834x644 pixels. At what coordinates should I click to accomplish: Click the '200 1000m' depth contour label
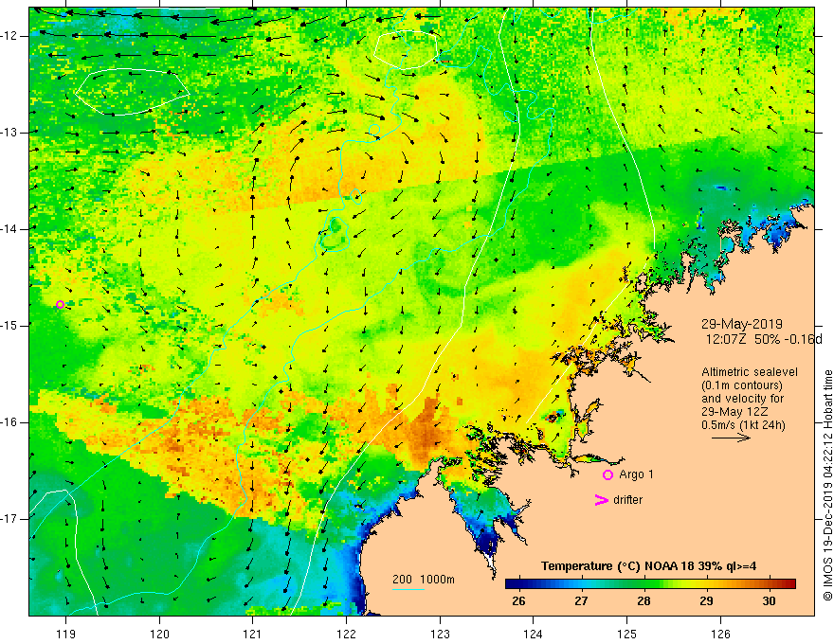coord(424,580)
